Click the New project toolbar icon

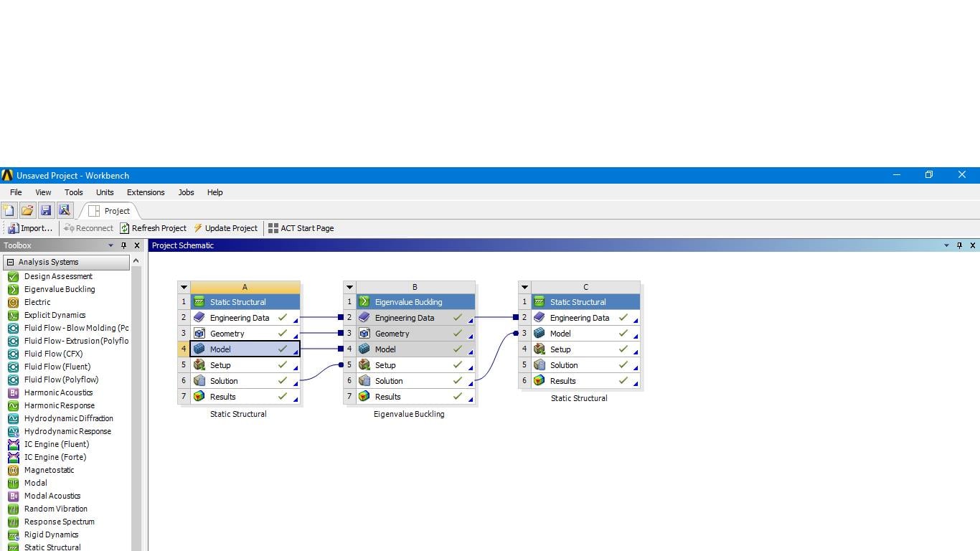9,210
